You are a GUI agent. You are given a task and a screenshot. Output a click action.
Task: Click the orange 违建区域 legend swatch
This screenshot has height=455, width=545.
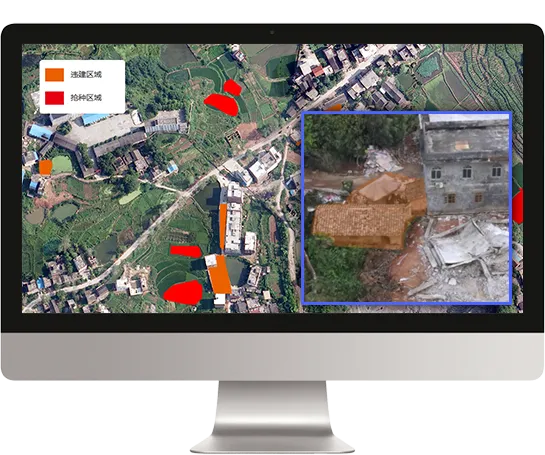[55, 75]
